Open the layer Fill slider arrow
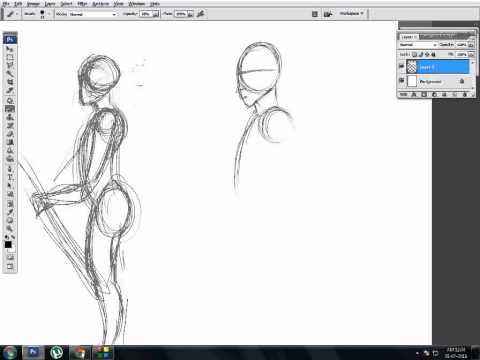480x360 pixels. (471, 54)
